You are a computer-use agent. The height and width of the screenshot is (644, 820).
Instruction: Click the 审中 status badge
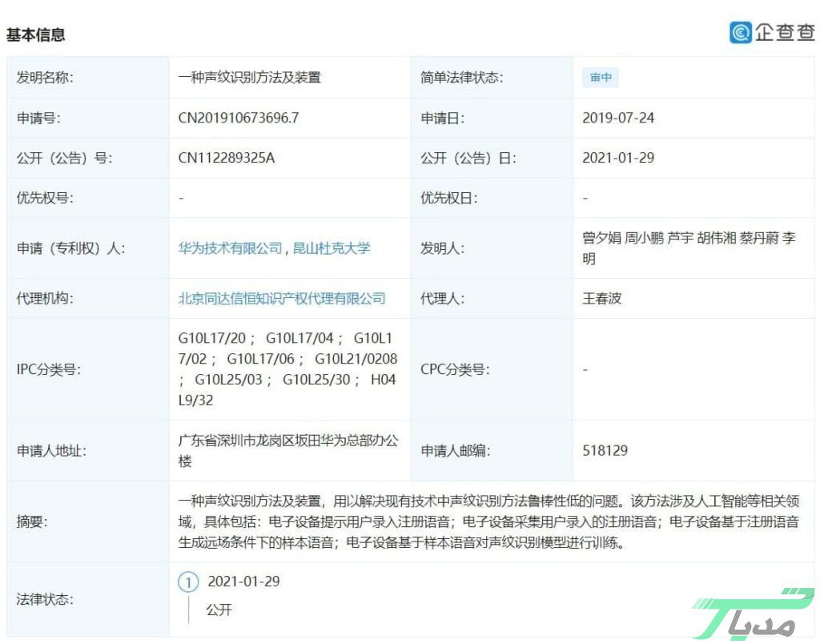click(601, 78)
